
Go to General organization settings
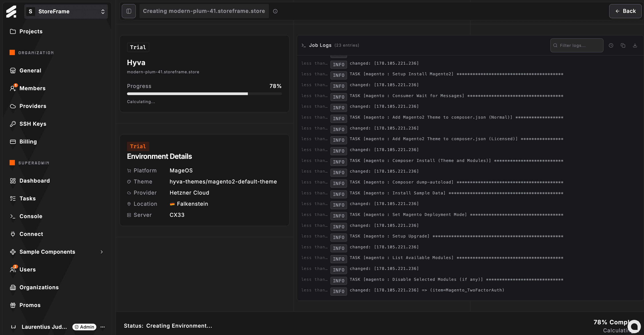30,70
